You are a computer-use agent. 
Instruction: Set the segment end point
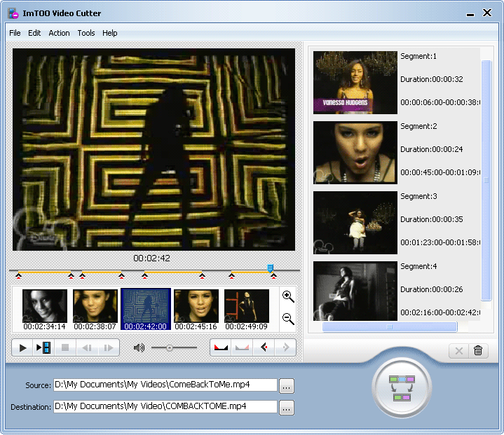pyautogui.click(x=242, y=347)
